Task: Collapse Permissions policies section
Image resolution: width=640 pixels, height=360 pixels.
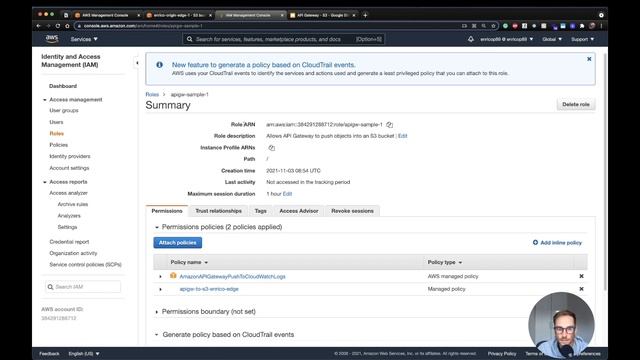Action: click(157, 227)
